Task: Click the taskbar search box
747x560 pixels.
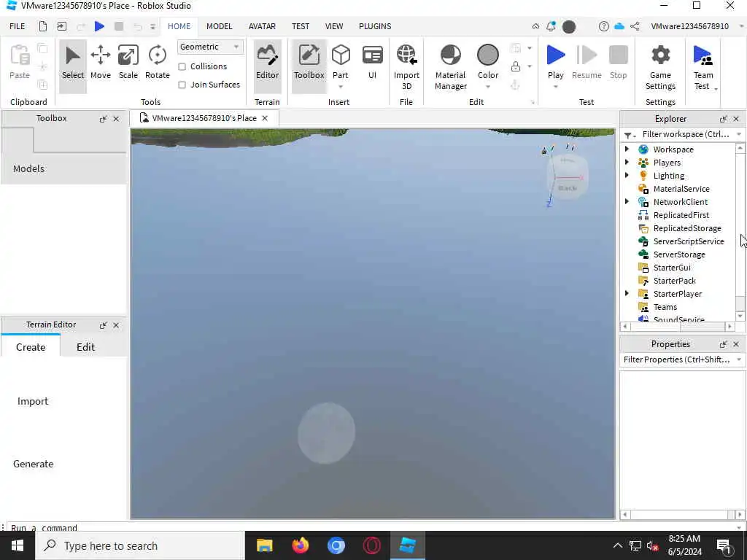Action: (140, 545)
